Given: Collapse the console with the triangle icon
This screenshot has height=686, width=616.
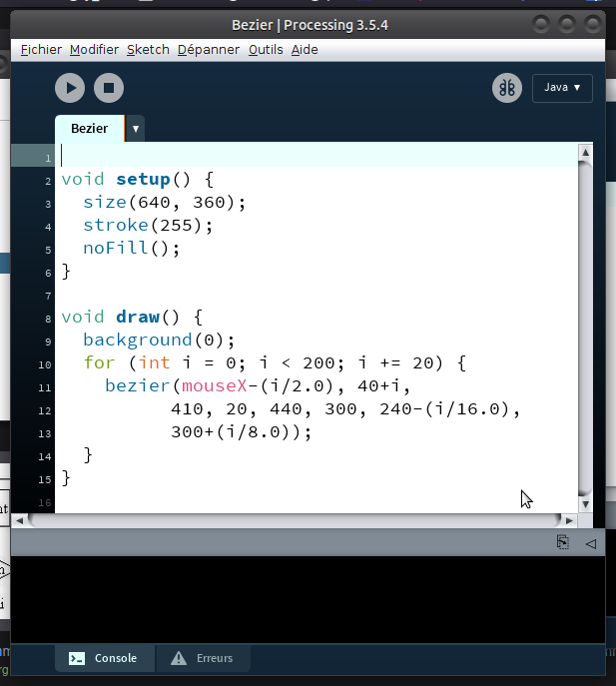Looking at the screenshot, I should (590, 543).
